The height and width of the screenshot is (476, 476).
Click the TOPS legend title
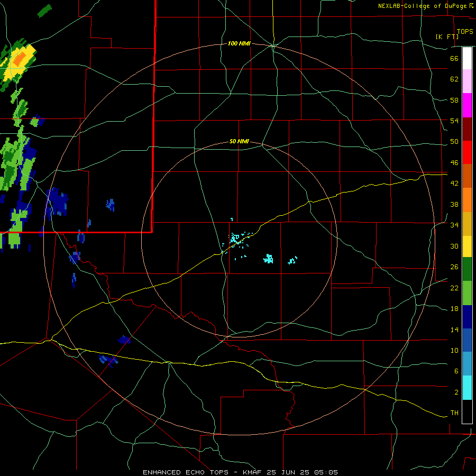coord(465,31)
